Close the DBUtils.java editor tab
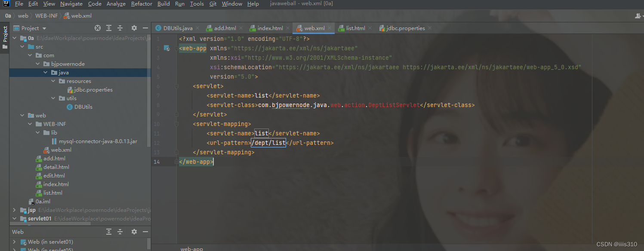Image resolution: width=644 pixels, height=251 pixels. click(x=198, y=28)
